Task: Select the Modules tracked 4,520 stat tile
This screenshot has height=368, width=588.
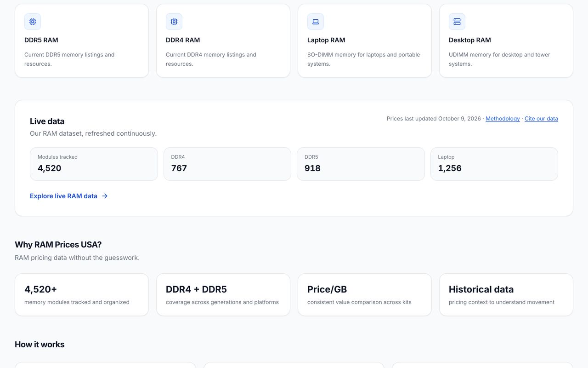Action: click(94, 164)
